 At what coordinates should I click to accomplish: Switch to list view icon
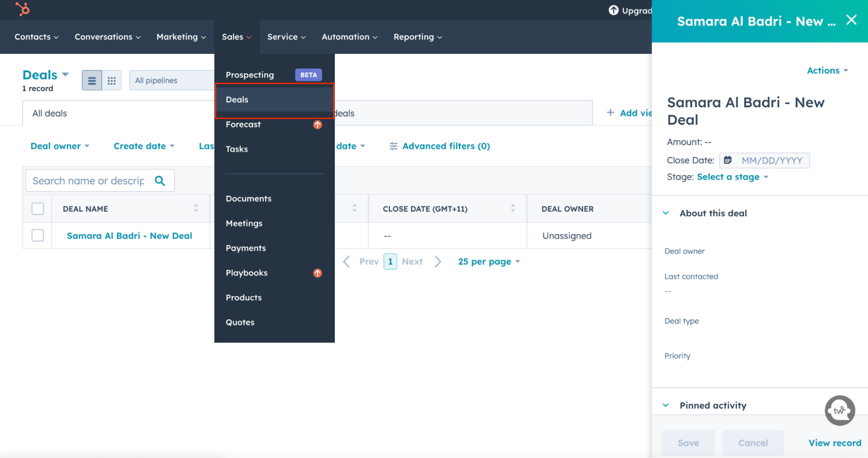click(x=92, y=80)
